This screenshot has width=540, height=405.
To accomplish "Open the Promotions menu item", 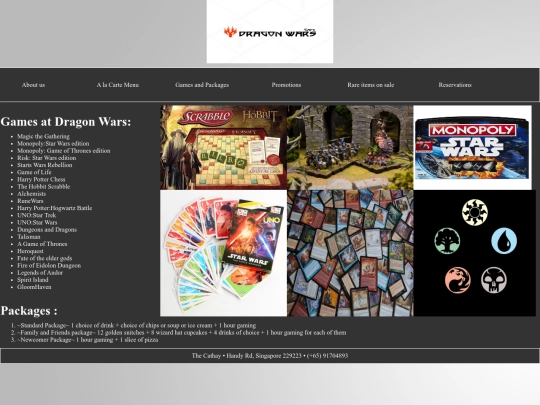I will (286, 85).
